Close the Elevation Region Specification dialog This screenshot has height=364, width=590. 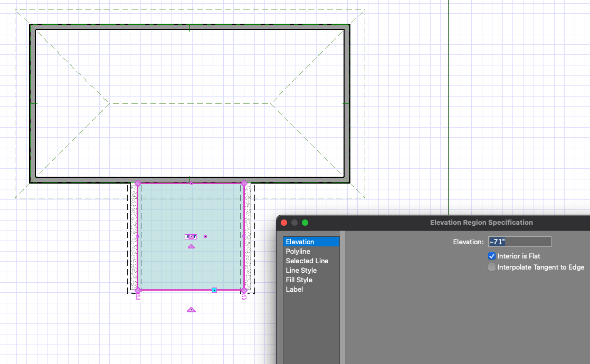[284, 223]
